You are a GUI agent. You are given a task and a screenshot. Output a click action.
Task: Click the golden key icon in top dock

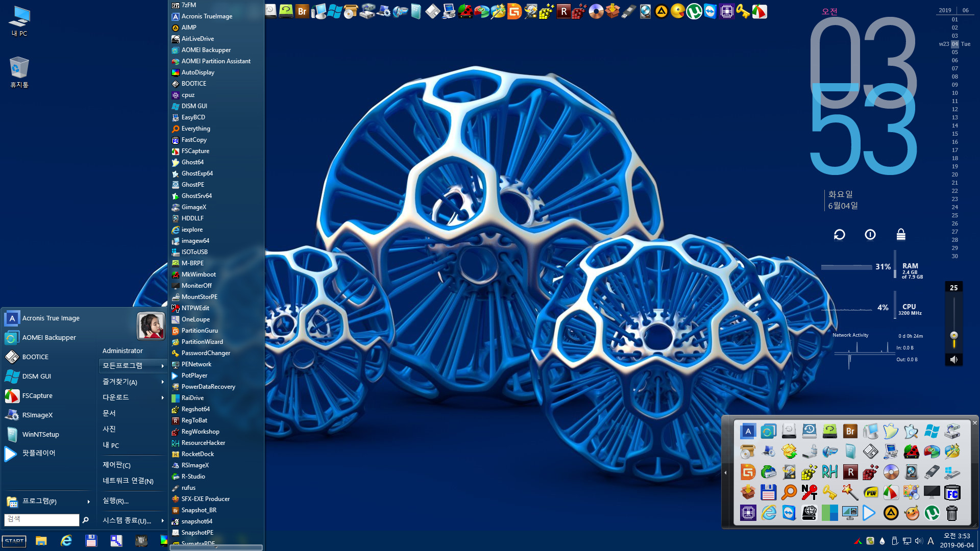pos(743,11)
